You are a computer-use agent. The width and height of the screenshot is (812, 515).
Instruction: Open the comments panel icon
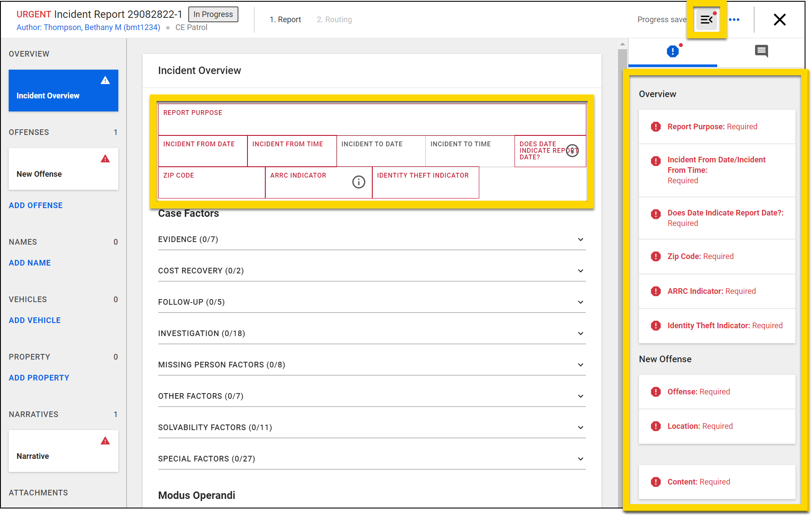coord(762,51)
